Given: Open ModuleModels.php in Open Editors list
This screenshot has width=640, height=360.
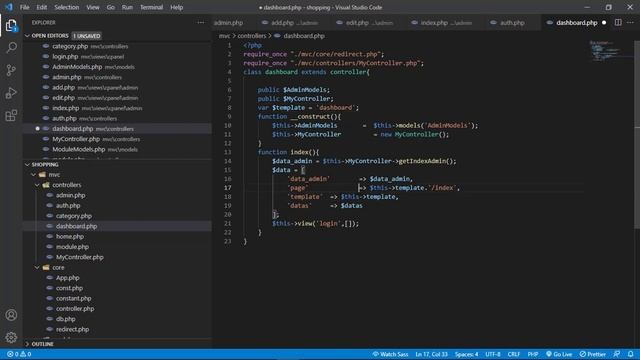Looking at the screenshot, I should tap(118, 149).
